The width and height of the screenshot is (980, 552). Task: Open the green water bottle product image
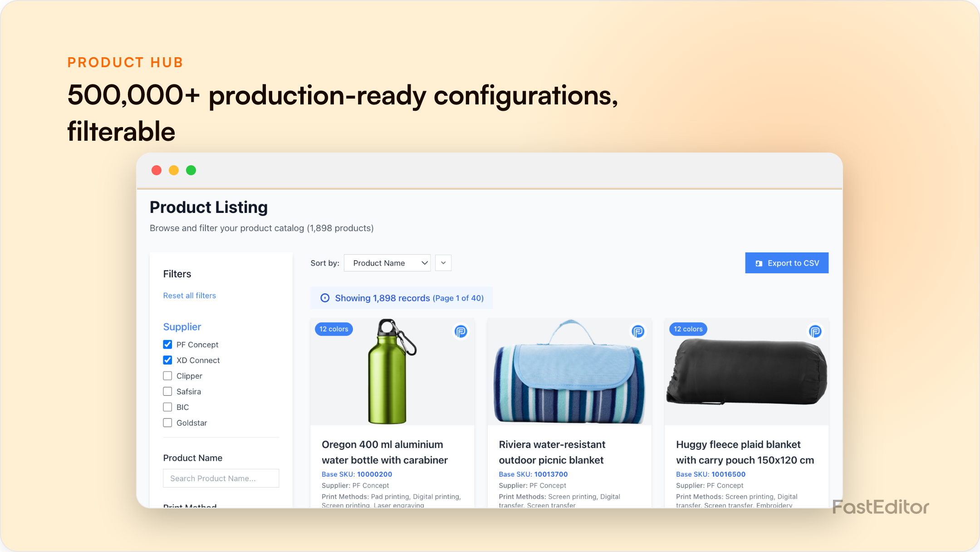[392, 371]
